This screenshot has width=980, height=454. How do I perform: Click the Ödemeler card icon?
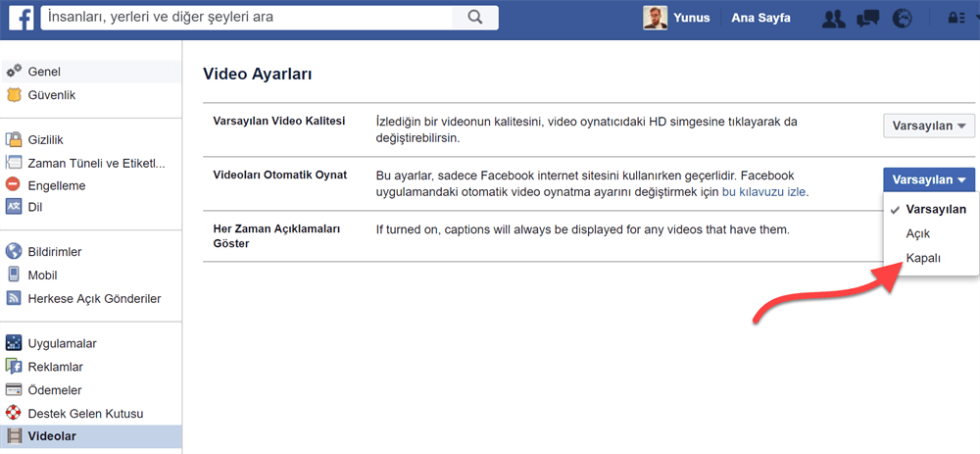click(14, 390)
